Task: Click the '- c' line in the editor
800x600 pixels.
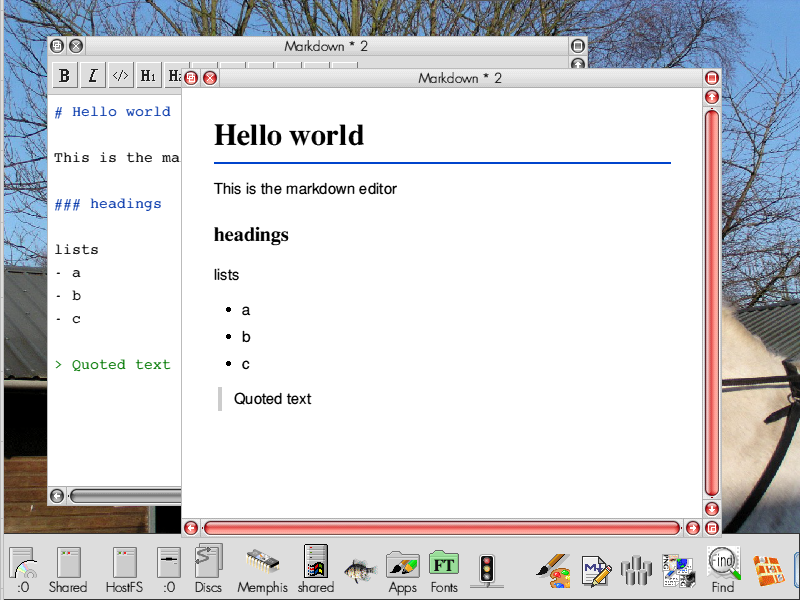Action: click(68, 319)
